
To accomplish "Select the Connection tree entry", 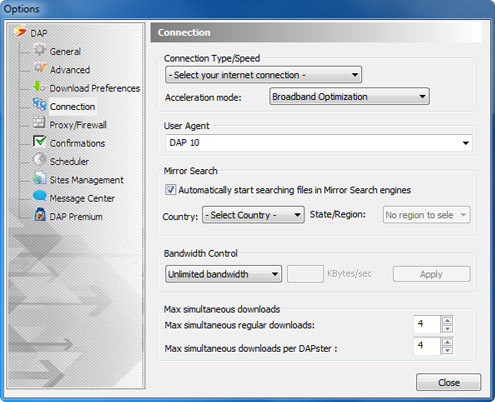I will coord(72,107).
